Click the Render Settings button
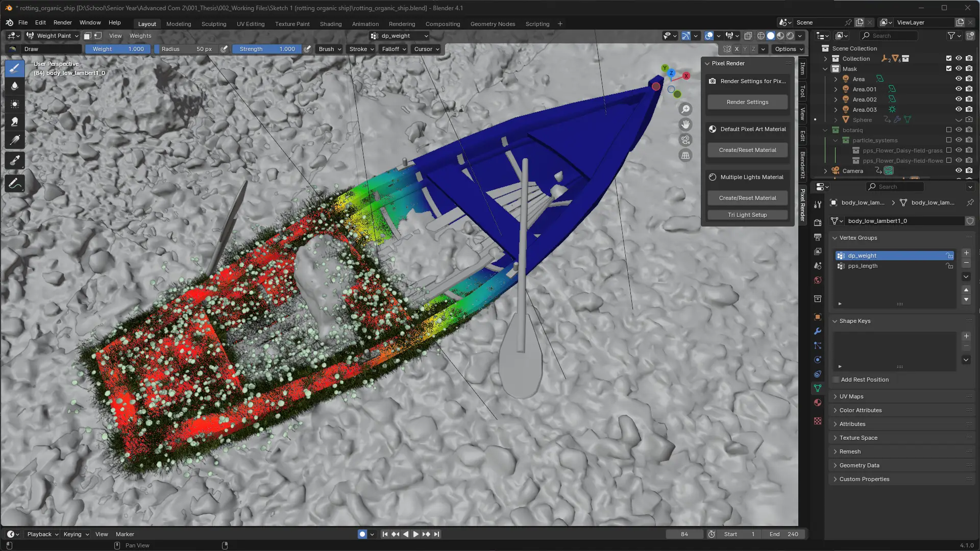 747,102
